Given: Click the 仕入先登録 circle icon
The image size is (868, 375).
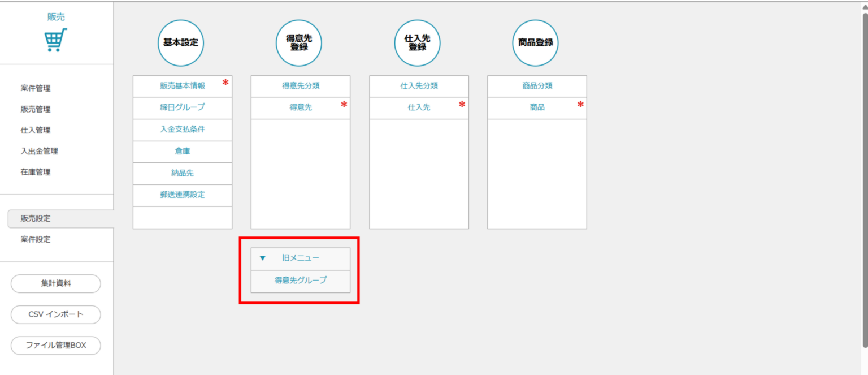Looking at the screenshot, I should point(418,43).
